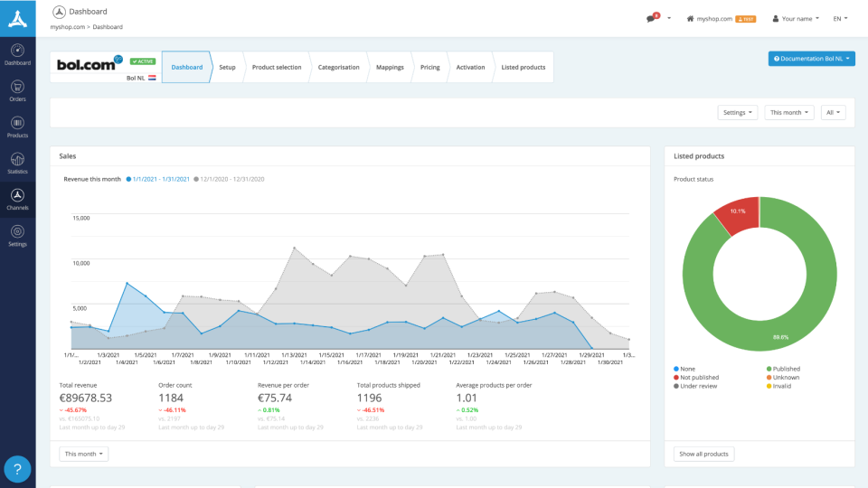Open the This month dropdown below sales stats

click(83, 454)
